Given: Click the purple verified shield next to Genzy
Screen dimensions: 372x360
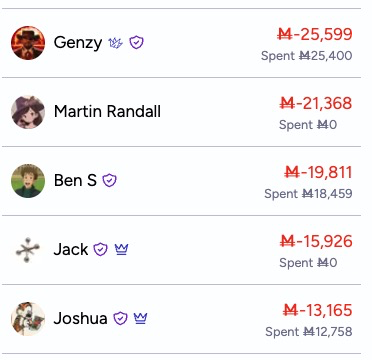Looking at the screenshot, I should point(137,43).
